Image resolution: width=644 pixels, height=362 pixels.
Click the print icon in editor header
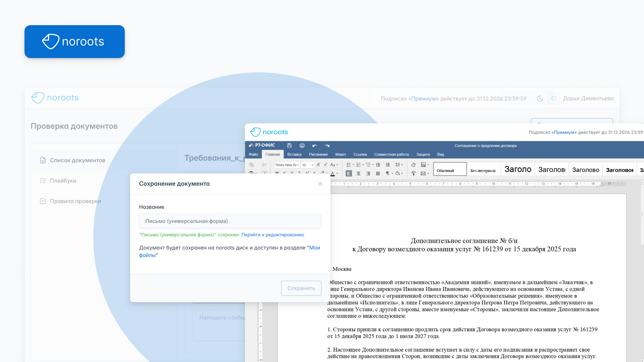[x=302, y=145]
